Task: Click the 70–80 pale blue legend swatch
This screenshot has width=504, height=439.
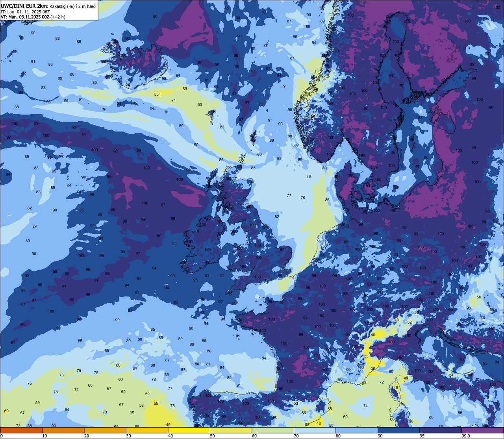Action: [x=315, y=430]
